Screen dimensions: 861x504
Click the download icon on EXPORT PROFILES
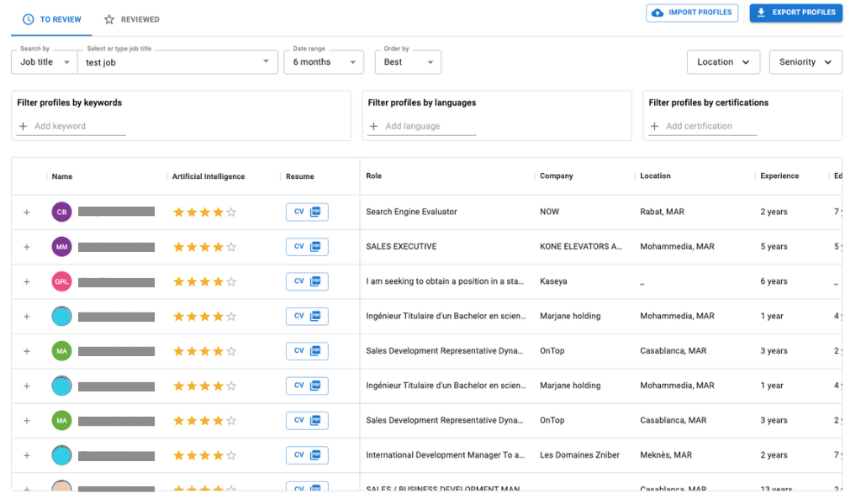(760, 13)
